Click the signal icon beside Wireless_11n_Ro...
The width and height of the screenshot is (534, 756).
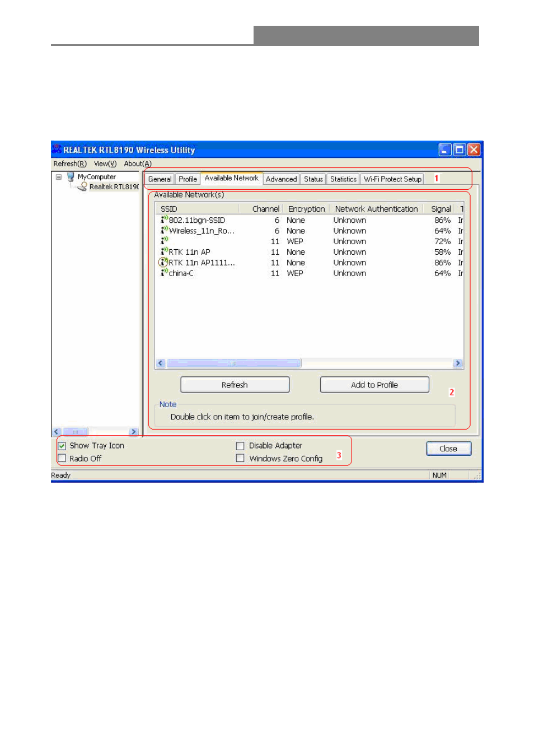click(164, 230)
